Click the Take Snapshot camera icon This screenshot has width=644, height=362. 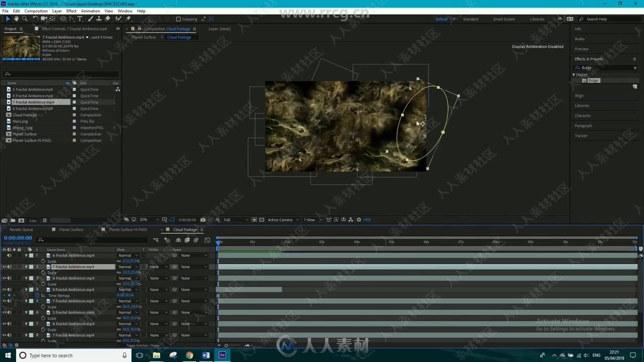(x=203, y=220)
